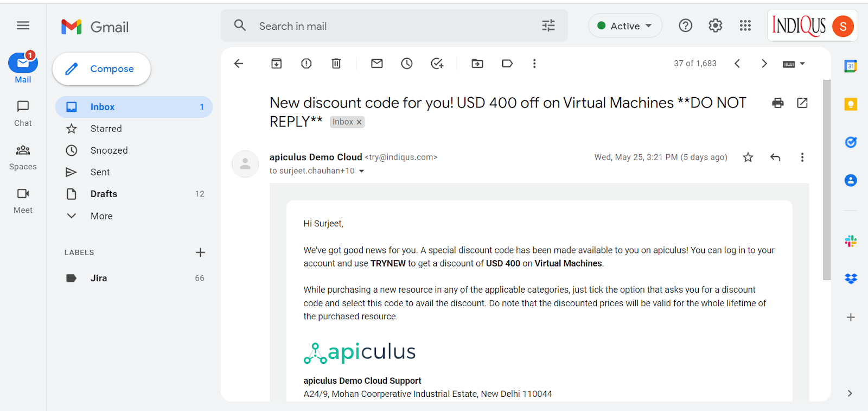Toggle the input tools keyboard selector
The image size is (868, 411).
[794, 64]
